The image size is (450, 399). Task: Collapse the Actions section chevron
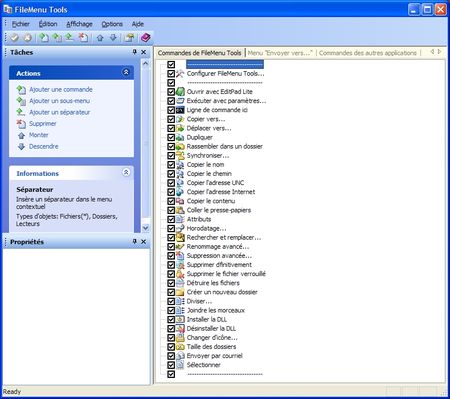point(126,72)
